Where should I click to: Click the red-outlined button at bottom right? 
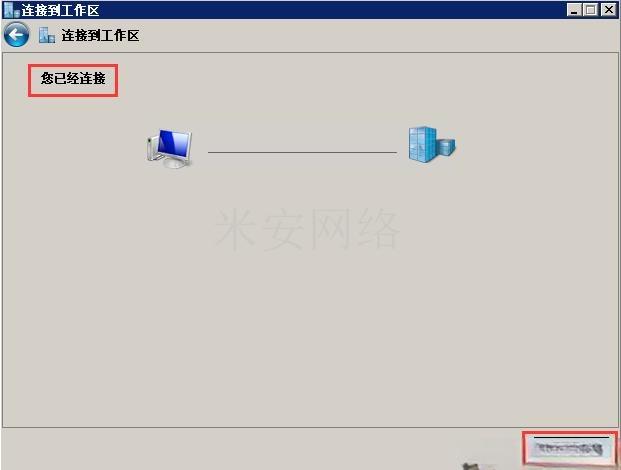(x=570, y=448)
